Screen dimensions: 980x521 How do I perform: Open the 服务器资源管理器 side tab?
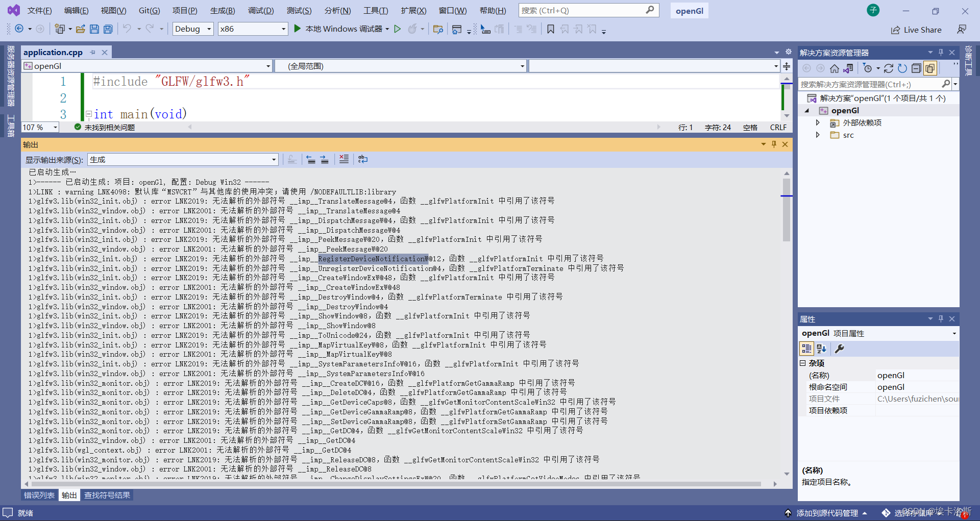click(10, 76)
